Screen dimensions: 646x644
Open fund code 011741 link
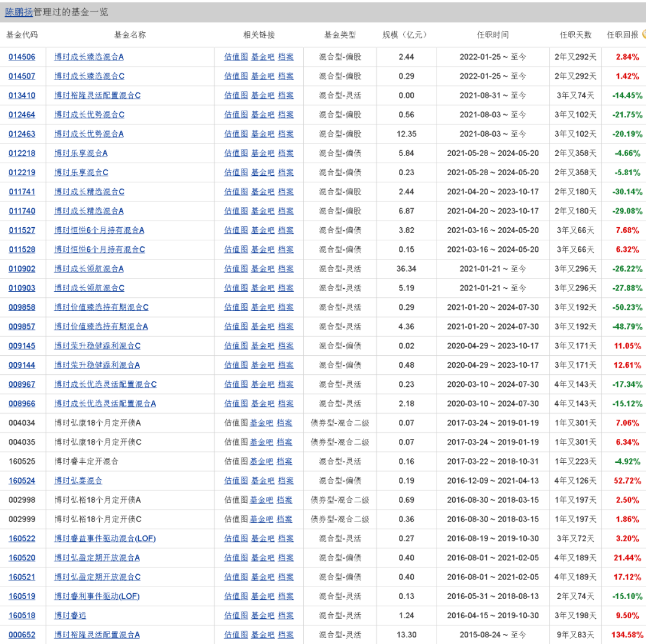(x=22, y=192)
